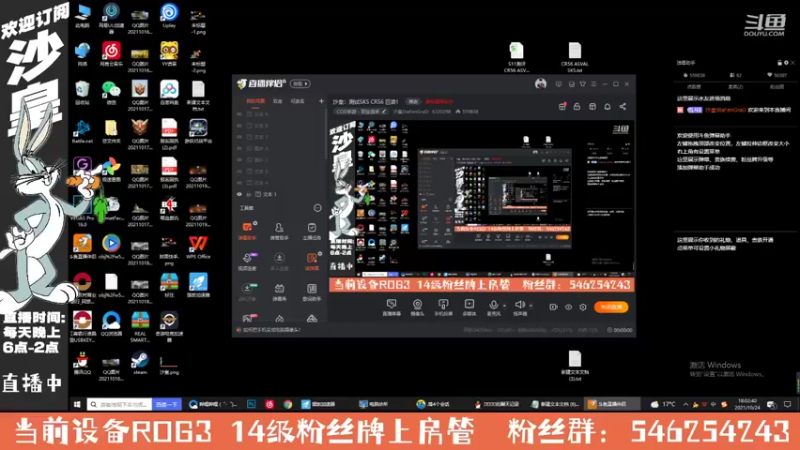800x450 pixels.
Task: Toggle visibility eye of 文本 7 layer
Action: click(239, 137)
